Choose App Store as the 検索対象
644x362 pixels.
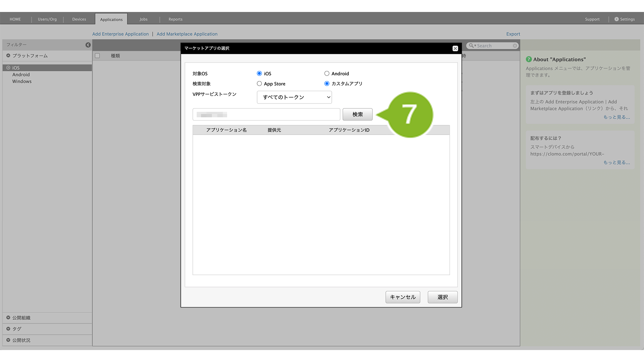coord(259,84)
